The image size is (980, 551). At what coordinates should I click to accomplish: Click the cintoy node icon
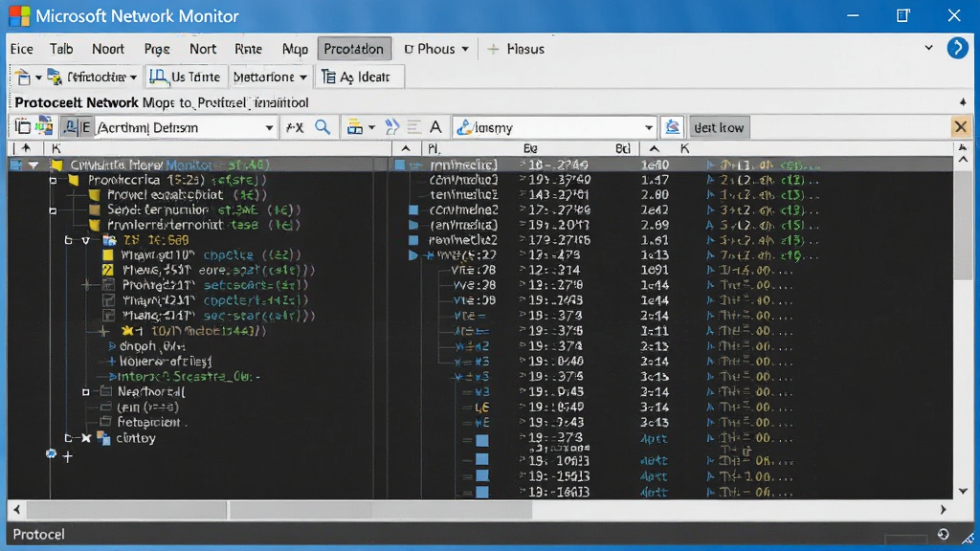(103, 438)
